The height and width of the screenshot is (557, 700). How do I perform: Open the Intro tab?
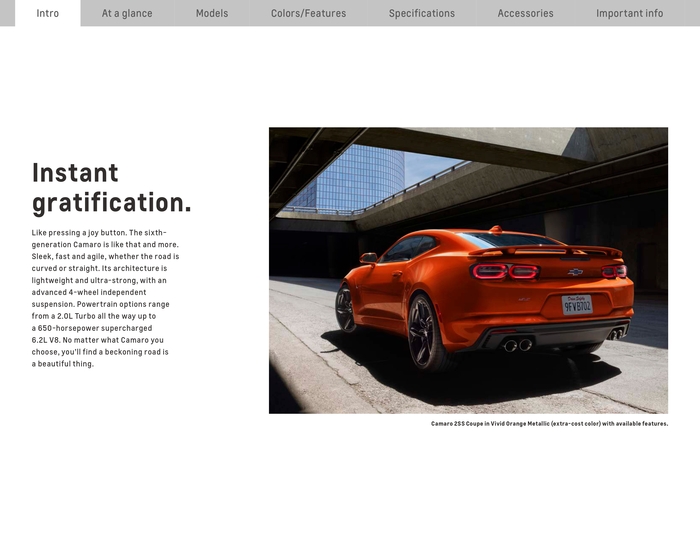point(48,13)
